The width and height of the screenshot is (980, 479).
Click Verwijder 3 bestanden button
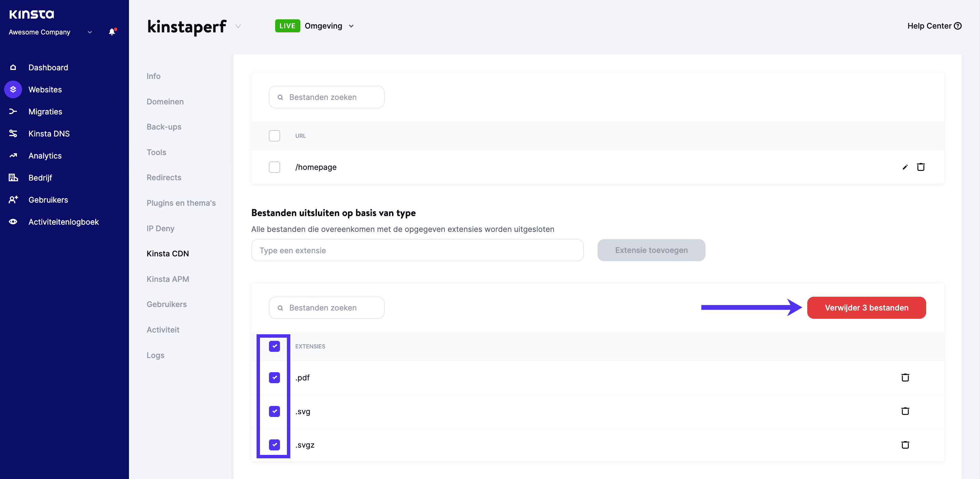(867, 307)
